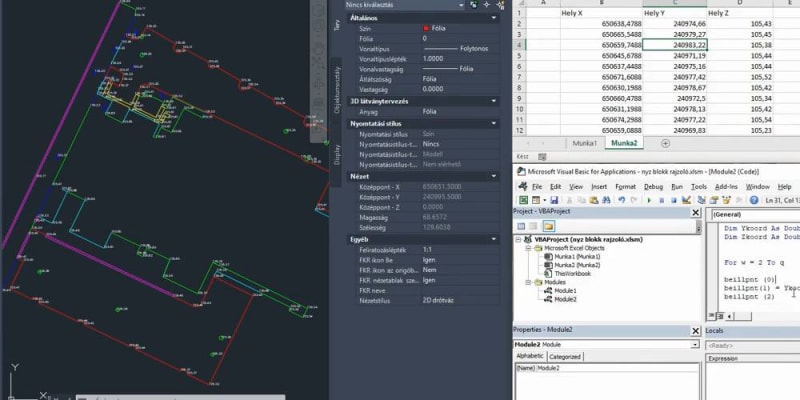Select Munka1 (Munka1) in project tree
The image size is (800, 400).
point(577,257)
